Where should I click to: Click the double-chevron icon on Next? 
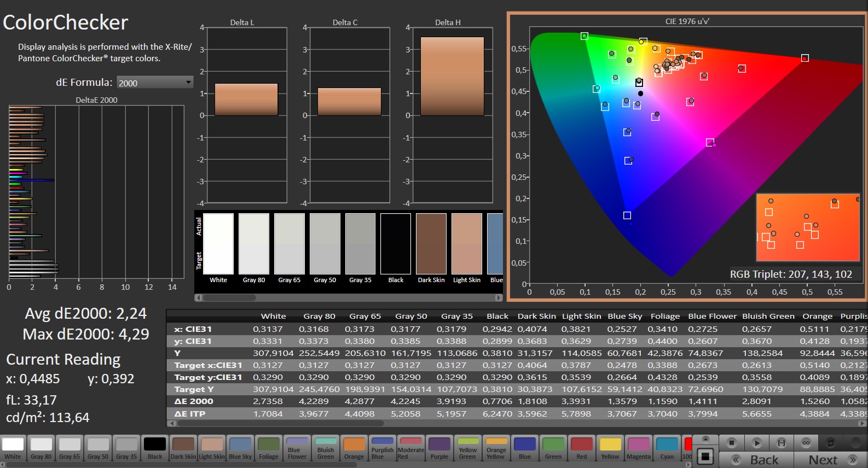852,460
